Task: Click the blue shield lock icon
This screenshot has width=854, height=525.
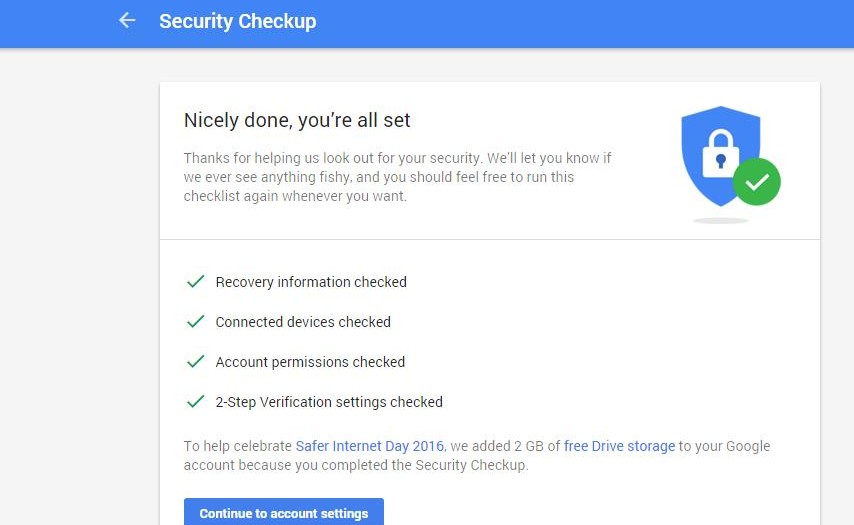Action: click(x=720, y=156)
